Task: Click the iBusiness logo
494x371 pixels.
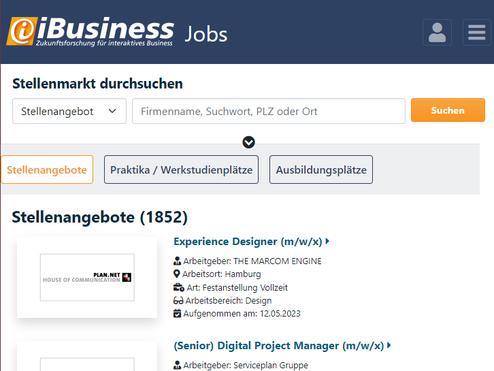Action: tap(90, 32)
